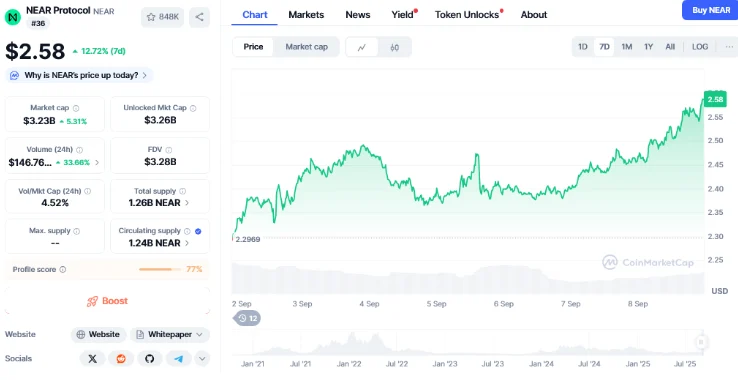The width and height of the screenshot is (738, 380).
Task: Click the $3.23B market cap value
Action: (x=40, y=121)
